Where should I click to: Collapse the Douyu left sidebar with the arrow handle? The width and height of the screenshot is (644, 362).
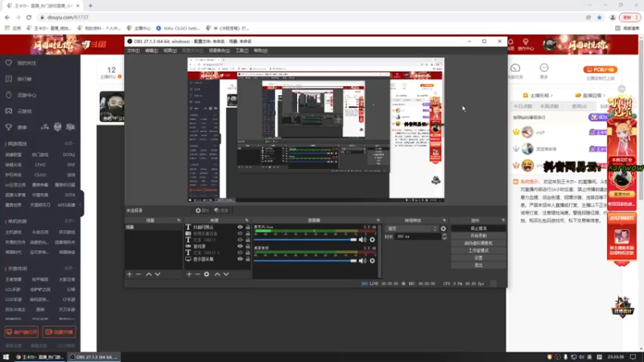tap(81, 204)
